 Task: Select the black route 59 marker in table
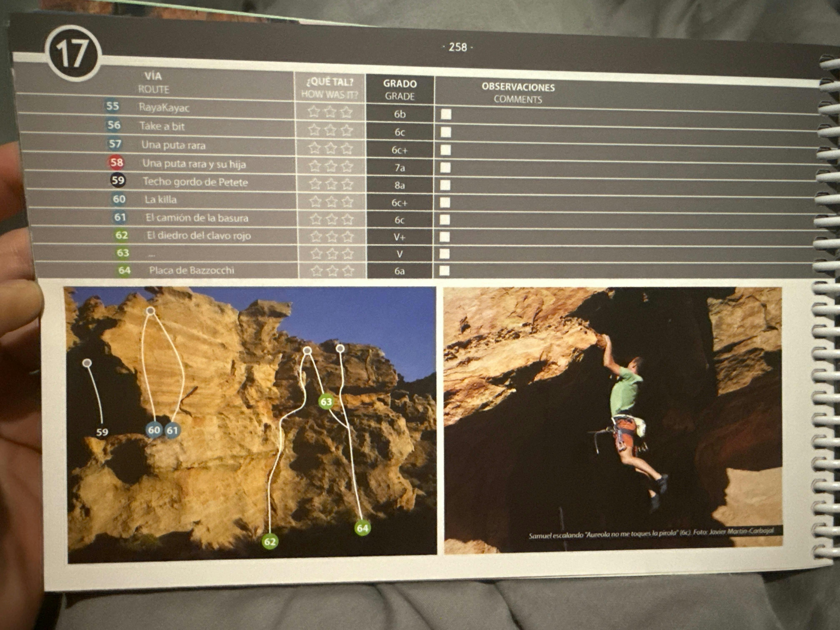pyautogui.click(x=118, y=180)
